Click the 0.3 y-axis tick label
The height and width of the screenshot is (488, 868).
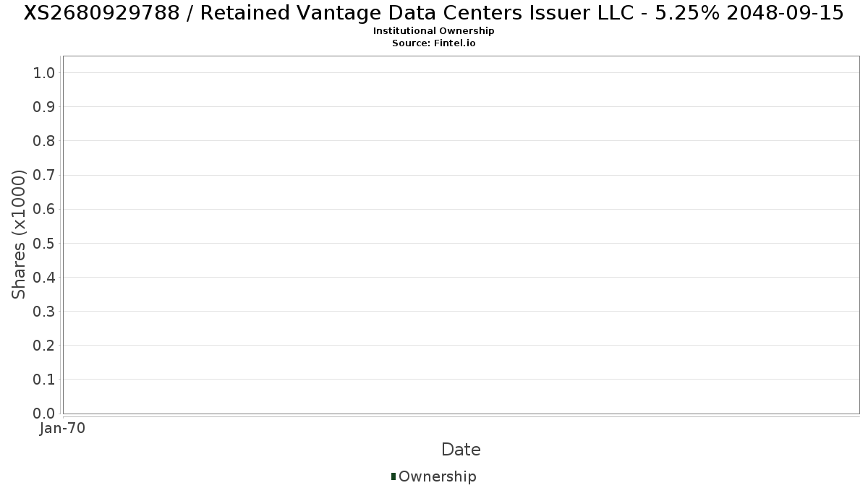click(44, 312)
